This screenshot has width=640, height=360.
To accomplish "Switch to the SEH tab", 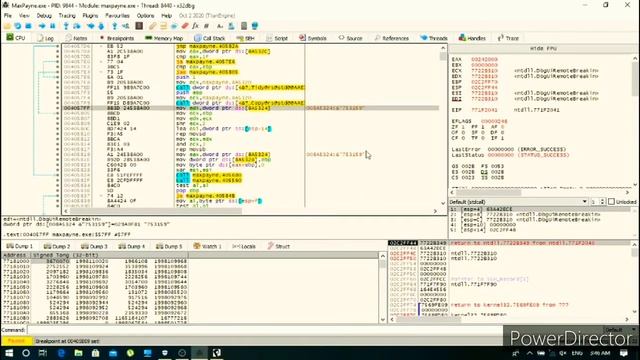I will pos(246,38).
